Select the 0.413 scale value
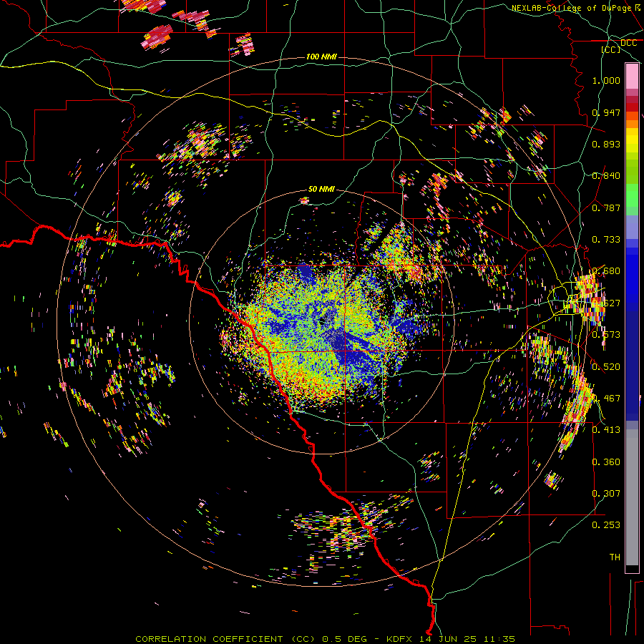This screenshot has width=644, height=644. point(606,430)
